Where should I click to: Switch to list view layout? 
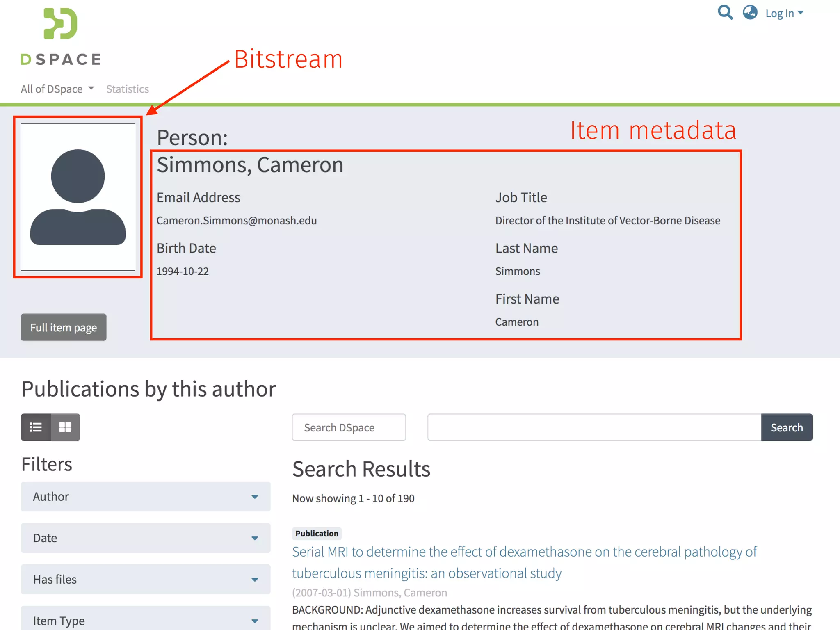click(x=36, y=427)
